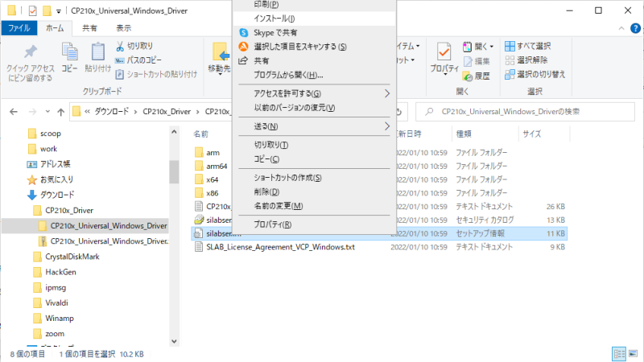Click the Select all (すべて選択) icon
The width and height of the screenshot is (644, 362).
[510, 46]
